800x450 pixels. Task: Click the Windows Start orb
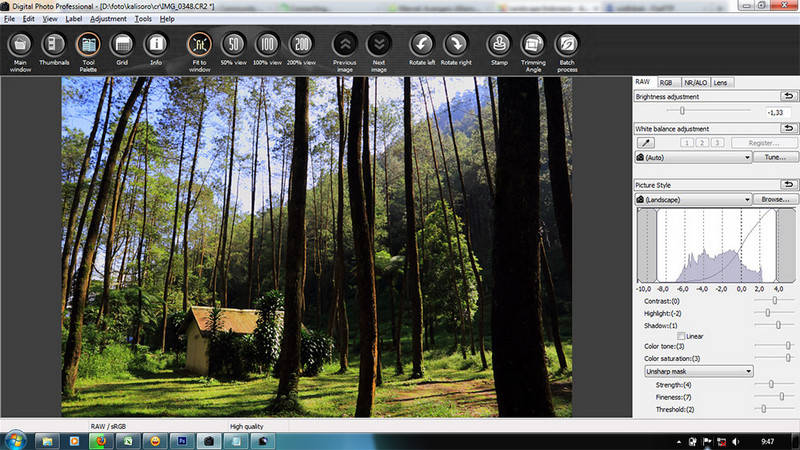click(15, 440)
